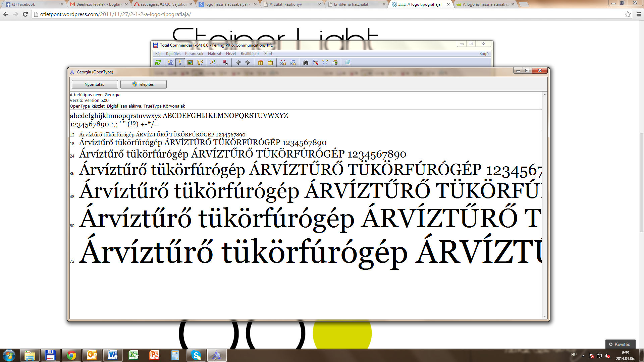Click font viewer scrollbar up arrow
The width and height of the screenshot is (644, 362).
pyautogui.click(x=545, y=95)
